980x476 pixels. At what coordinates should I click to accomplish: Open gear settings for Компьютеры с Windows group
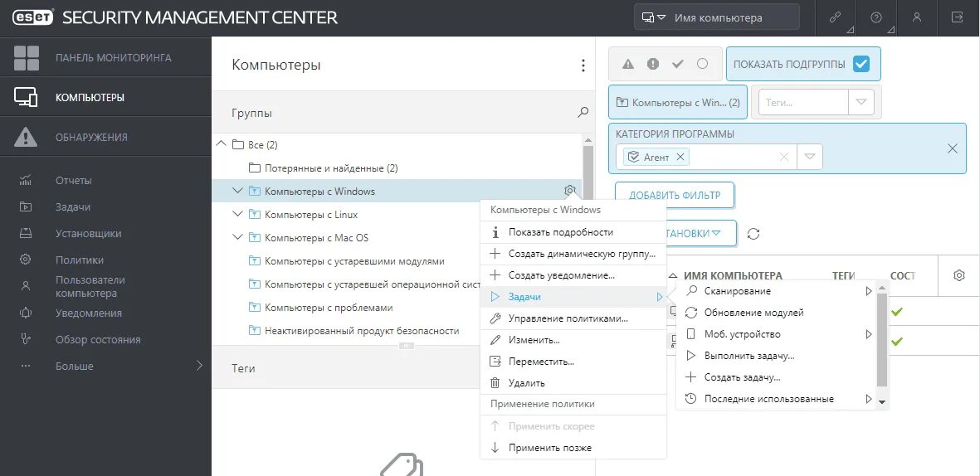570,191
